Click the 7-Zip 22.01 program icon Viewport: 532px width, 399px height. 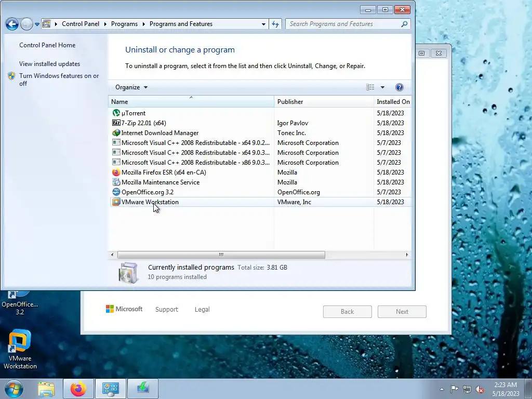click(x=116, y=123)
